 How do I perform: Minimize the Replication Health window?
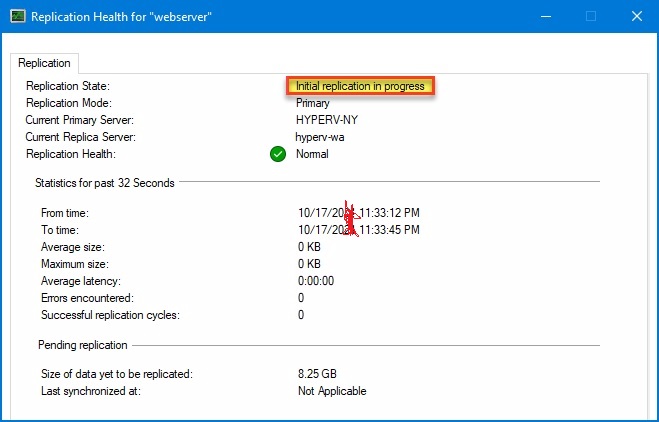[x=544, y=17]
